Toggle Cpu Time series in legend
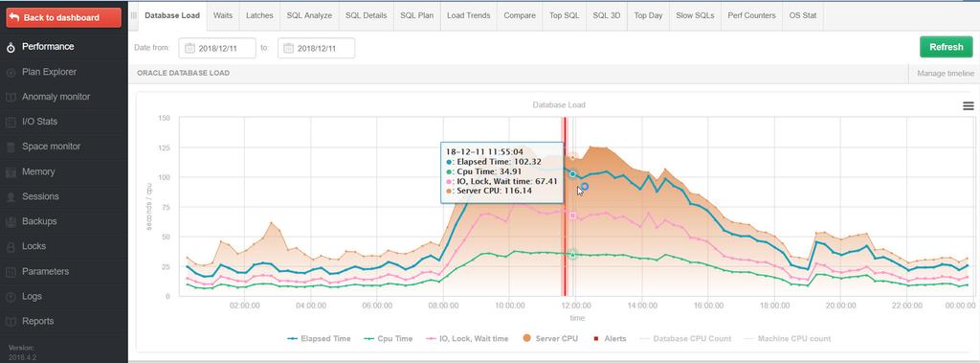 pos(388,339)
